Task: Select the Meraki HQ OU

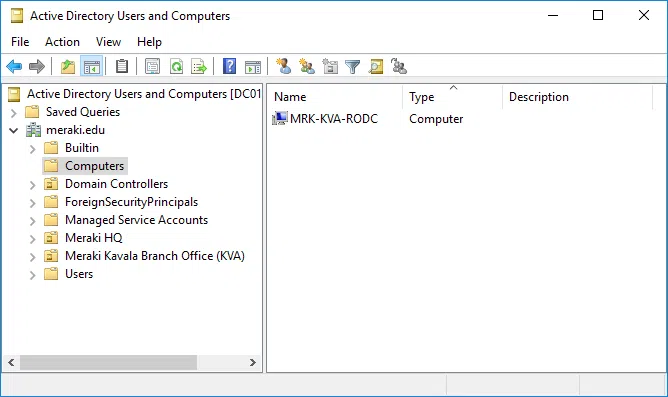Action: pyautogui.click(x=94, y=238)
